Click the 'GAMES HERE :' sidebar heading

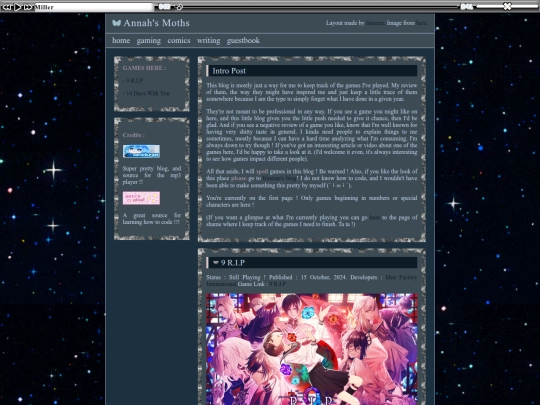pyautogui.click(x=144, y=68)
